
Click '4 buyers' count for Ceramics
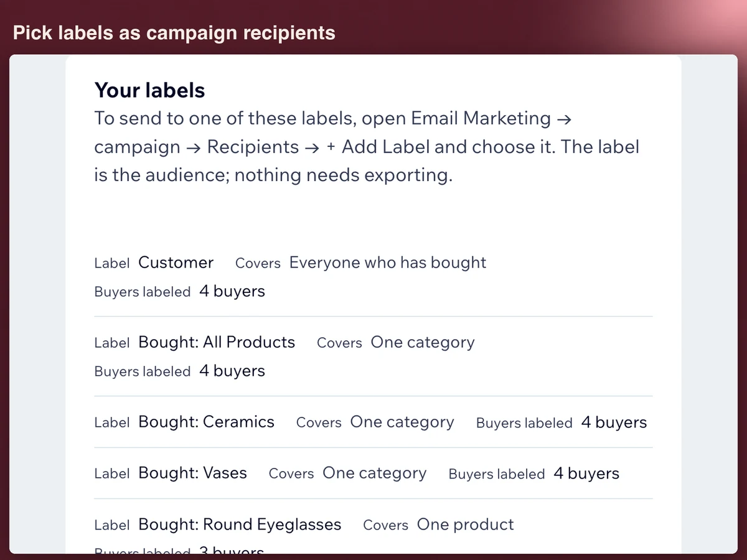(x=614, y=422)
